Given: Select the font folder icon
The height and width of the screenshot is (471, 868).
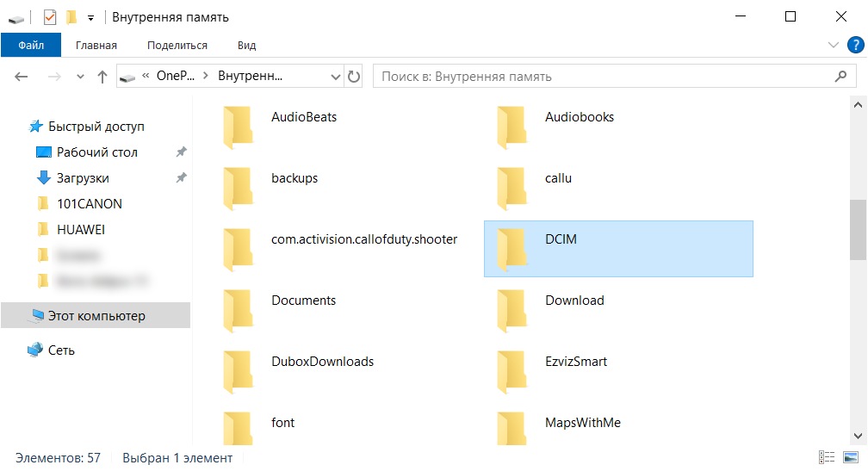Looking at the screenshot, I should [239, 429].
